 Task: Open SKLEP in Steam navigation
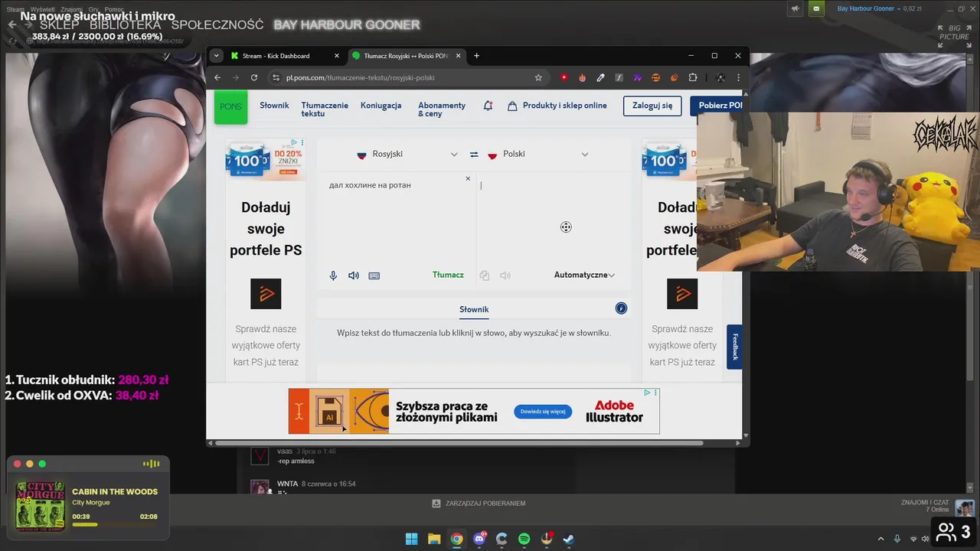point(60,24)
